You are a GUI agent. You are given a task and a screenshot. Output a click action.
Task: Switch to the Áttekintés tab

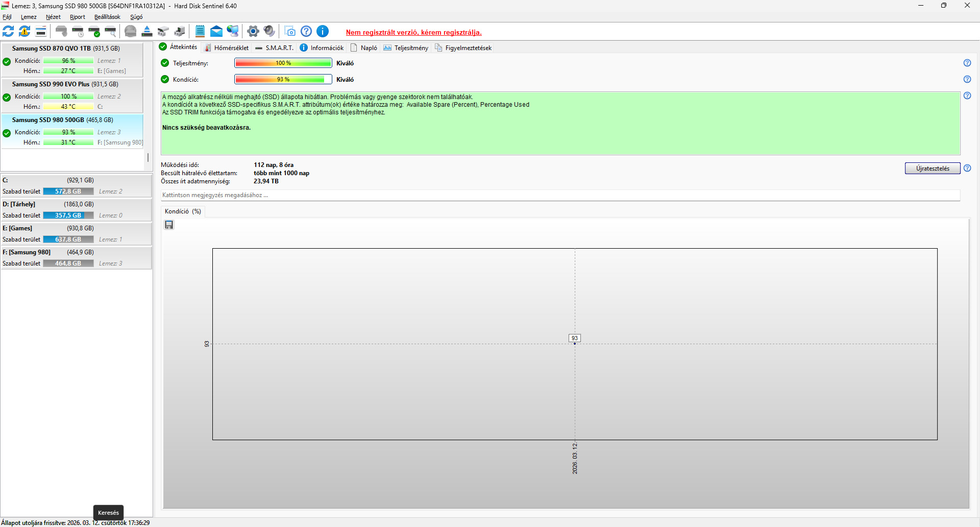click(x=178, y=47)
